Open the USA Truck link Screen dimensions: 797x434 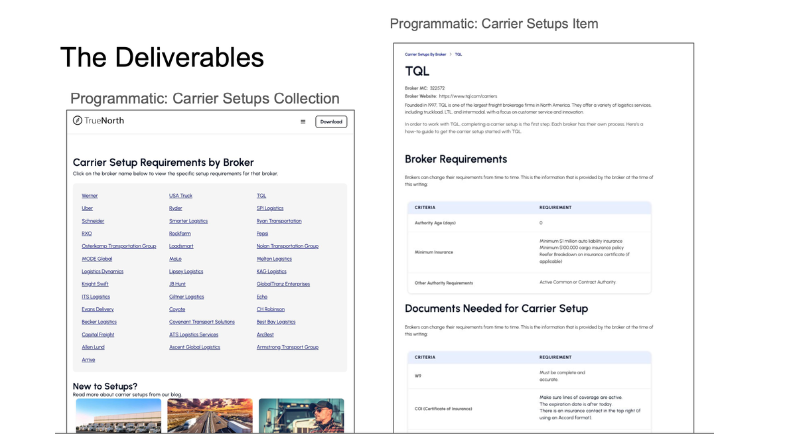[180, 196]
